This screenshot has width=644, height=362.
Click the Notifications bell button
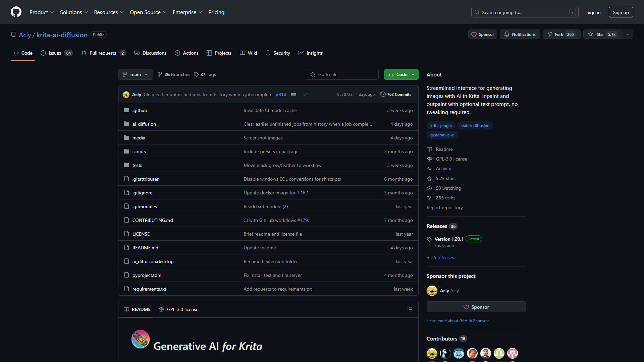(520, 35)
